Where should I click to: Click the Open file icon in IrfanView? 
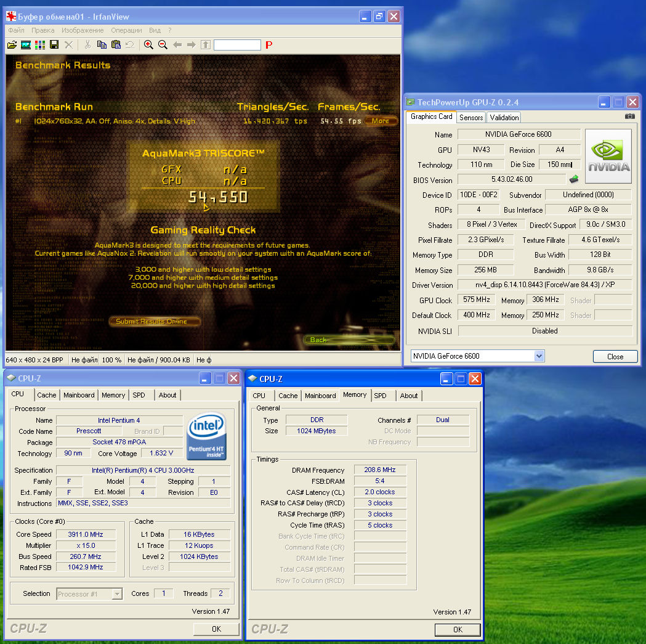12,45
